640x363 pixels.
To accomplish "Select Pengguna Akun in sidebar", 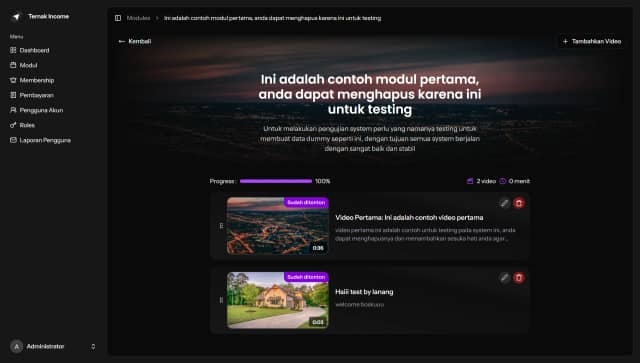I will [x=36, y=110].
